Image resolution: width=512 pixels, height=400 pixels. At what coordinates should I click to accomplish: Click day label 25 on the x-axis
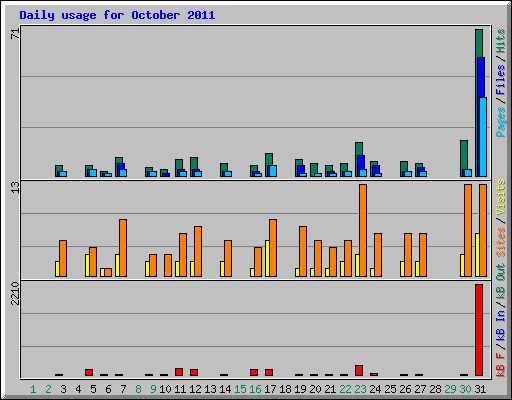pos(390,389)
